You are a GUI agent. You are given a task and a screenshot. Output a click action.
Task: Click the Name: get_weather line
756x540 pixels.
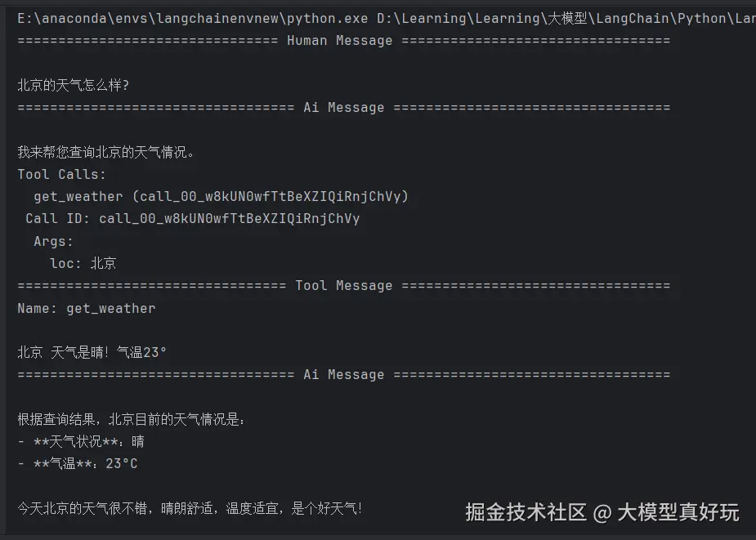tap(87, 308)
